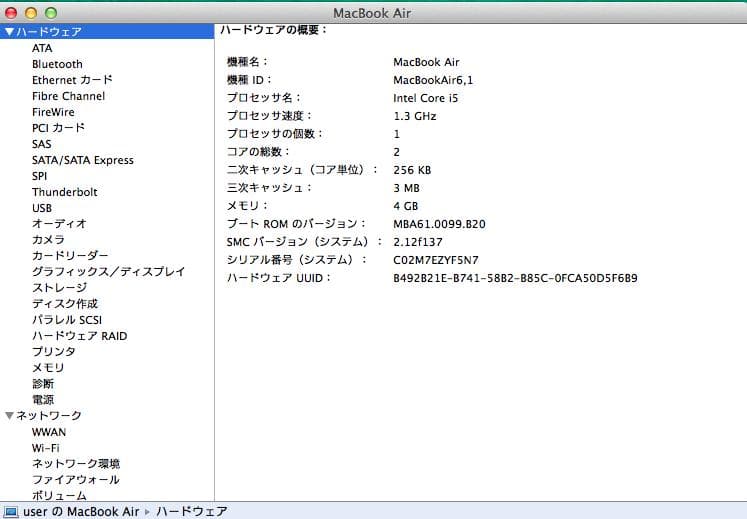Image resolution: width=747 pixels, height=519 pixels.
Task: Click the ハードウェア path bar segment
Action: [192, 511]
